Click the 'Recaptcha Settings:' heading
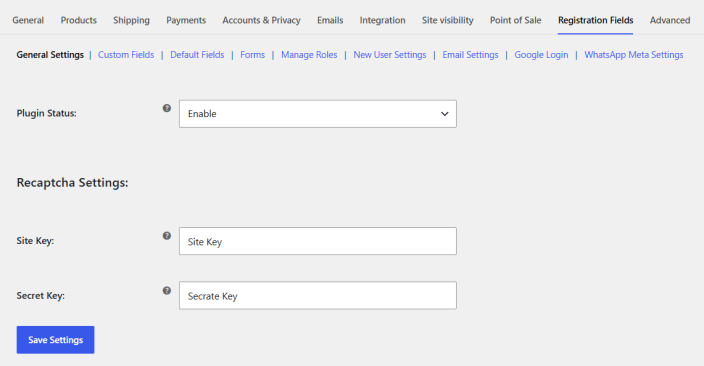The height and width of the screenshot is (366, 704). coord(72,183)
